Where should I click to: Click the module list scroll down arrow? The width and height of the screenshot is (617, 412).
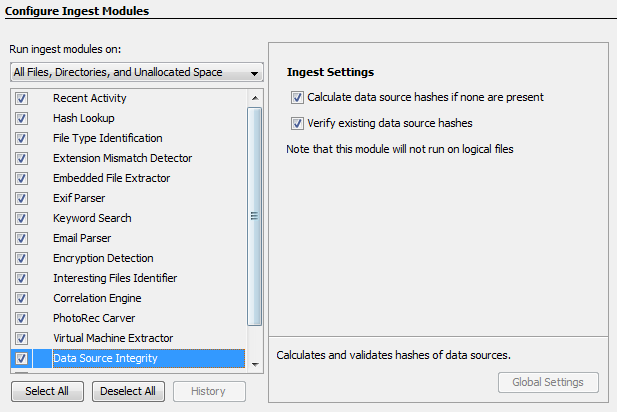pos(254,363)
